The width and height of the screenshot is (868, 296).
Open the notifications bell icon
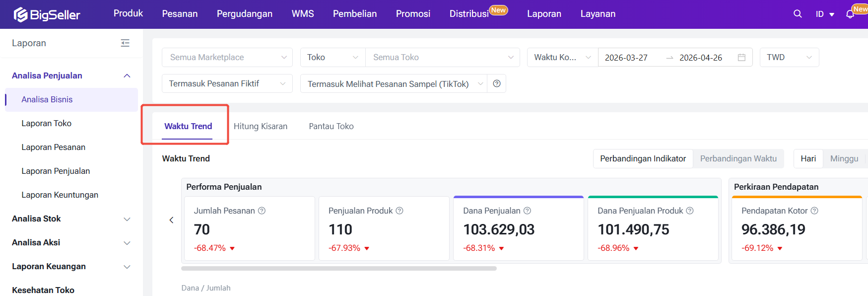click(850, 14)
